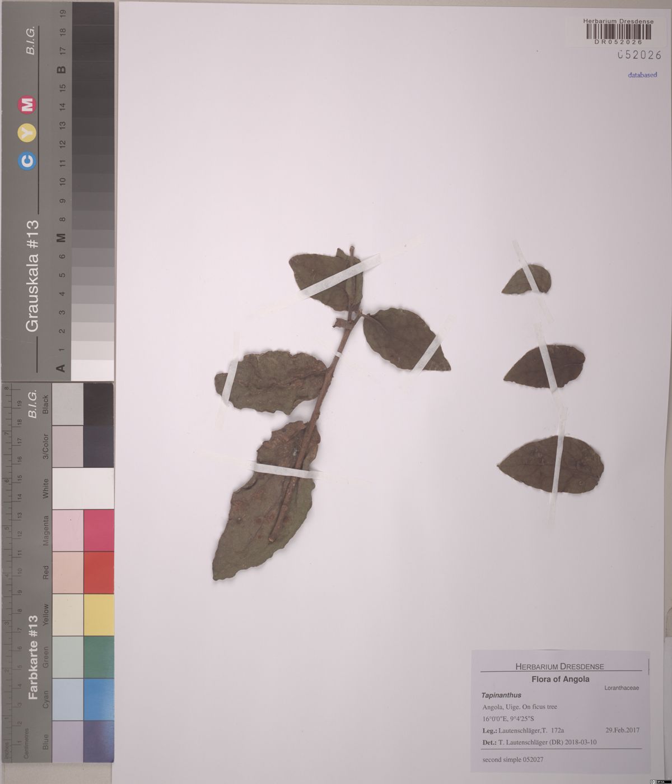The height and width of the screenshot is (784, 672).
Task: Click the bold "A" marker on the gray scale
Action: click(62, 368)
